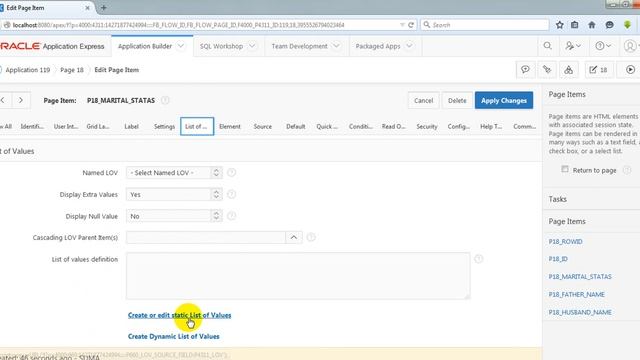Switch to the Settings section tab

coord(164,127)
